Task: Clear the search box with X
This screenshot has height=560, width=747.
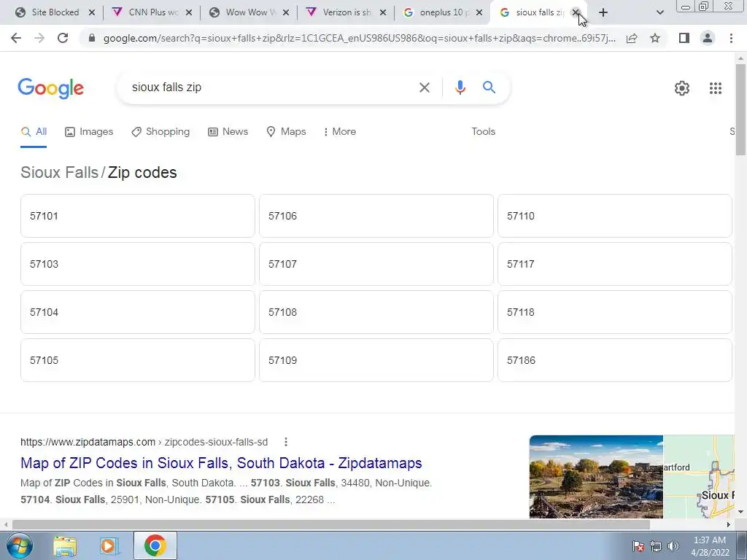Action: click(x=424, y=87)
